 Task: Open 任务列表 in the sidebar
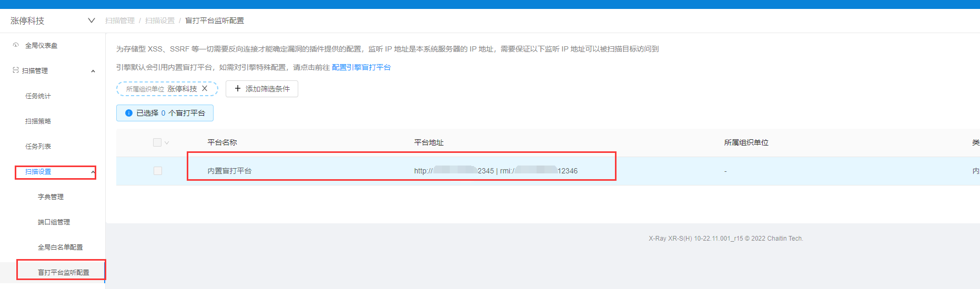point(38,147)
